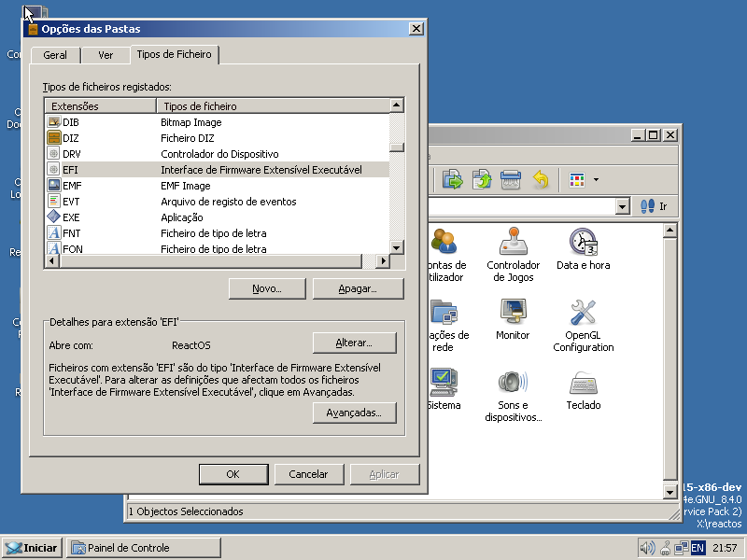Click the Undo toolbar icon
Image resolution: width=747 pixels, height=560 pixels.
coord(540,179)
